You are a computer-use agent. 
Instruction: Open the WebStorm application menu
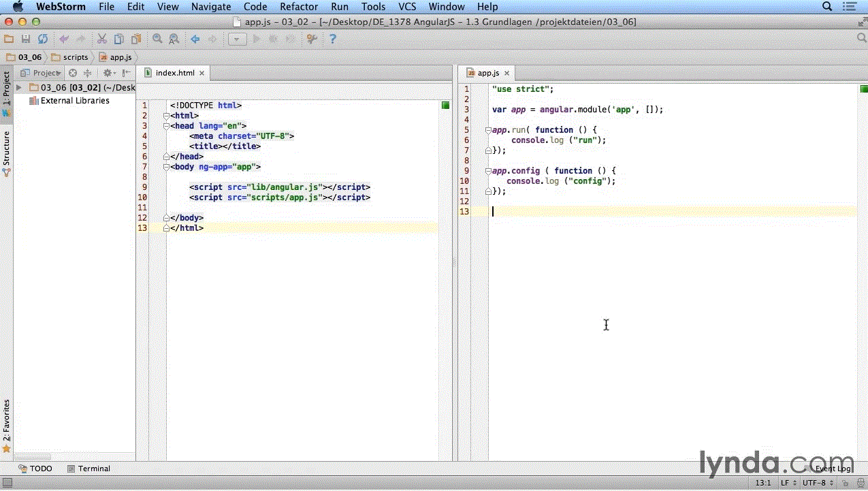tap(61, 7)
